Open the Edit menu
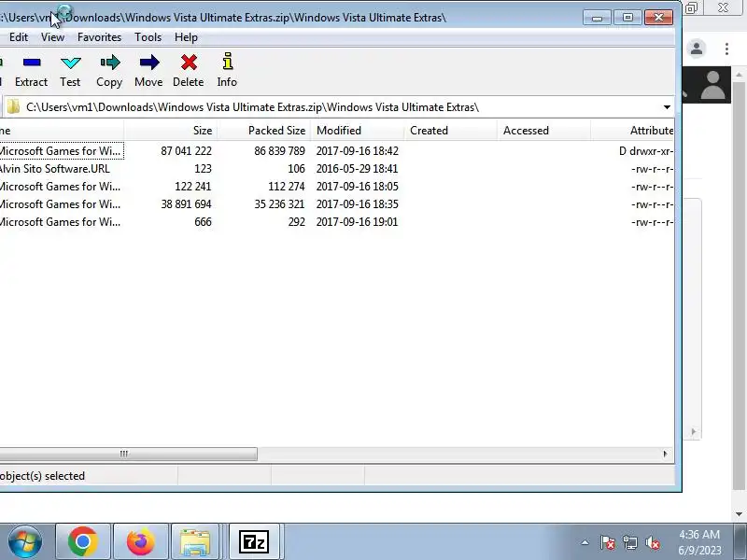 point(19,37)
